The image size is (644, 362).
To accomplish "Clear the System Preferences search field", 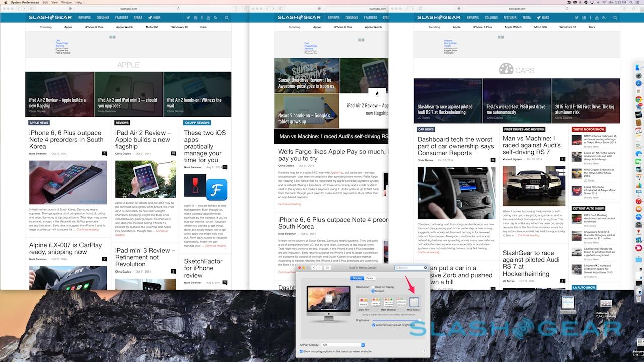I will (x=426, y=268).
